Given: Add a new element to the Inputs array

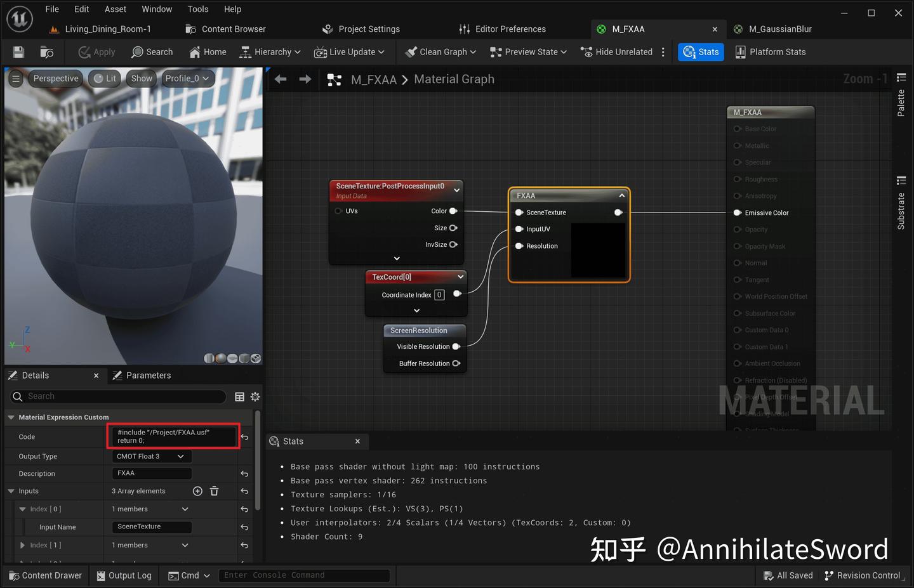Looking at the screenshot, I should coord(197,490).
